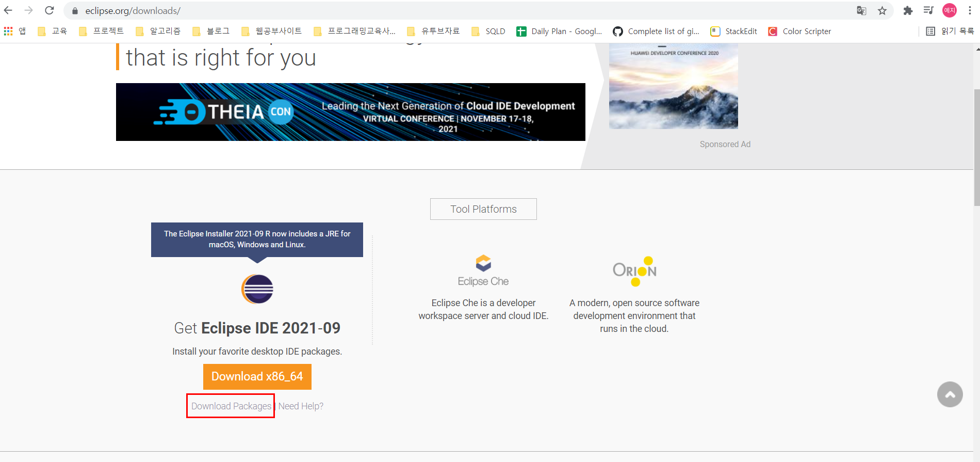Open the 블로그 bookmark folder
The image size is (980, 462).
(x=210, y=31)
